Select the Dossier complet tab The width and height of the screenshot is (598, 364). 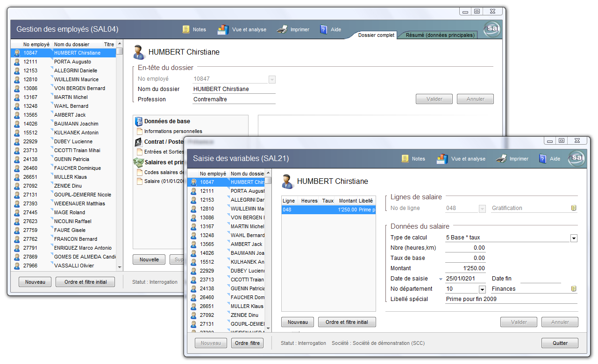click(376, 35)
